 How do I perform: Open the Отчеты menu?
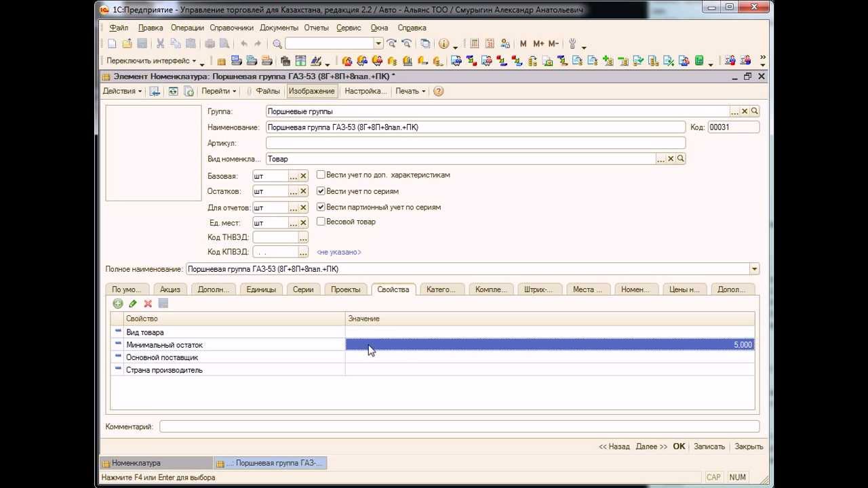(x=316, y=28)
